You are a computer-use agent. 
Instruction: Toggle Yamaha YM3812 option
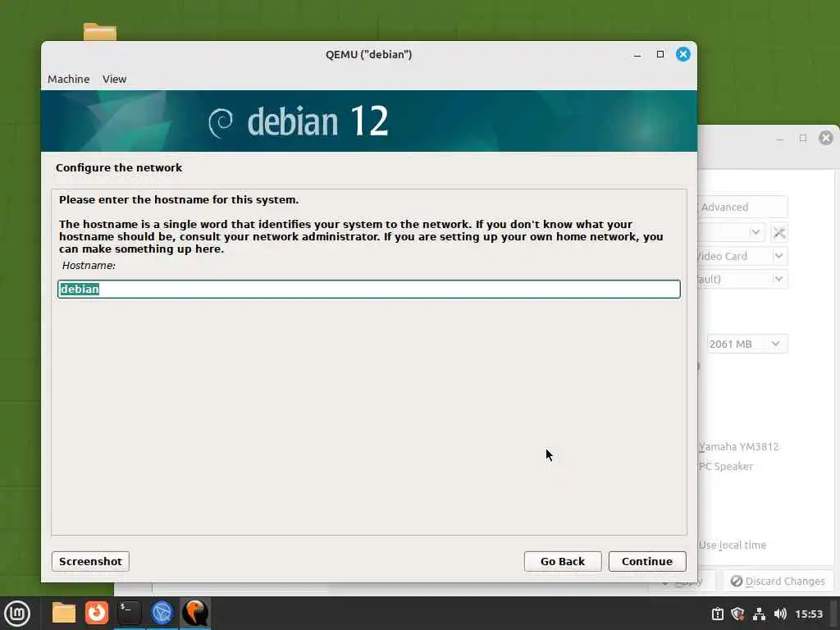click(x=739, y=447)
